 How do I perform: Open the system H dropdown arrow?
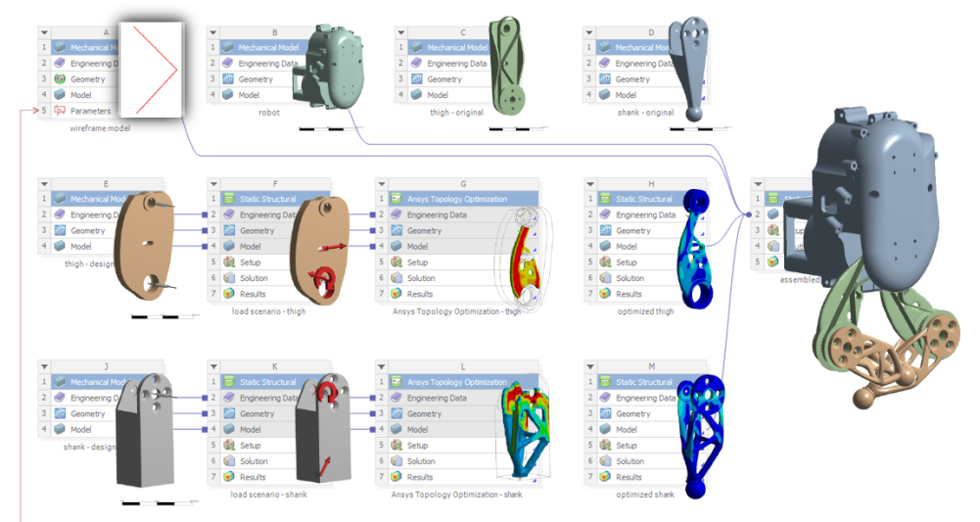click(x=589, y=184)
